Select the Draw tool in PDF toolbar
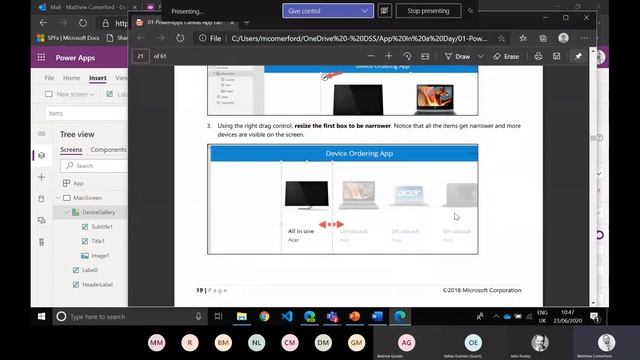 (x=458, y=56)
